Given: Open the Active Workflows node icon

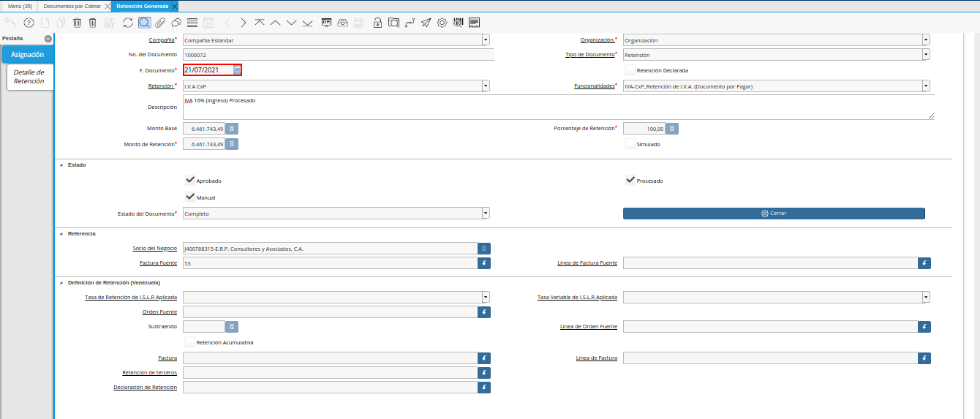Looking at the screenshot, I should point(410,23).
